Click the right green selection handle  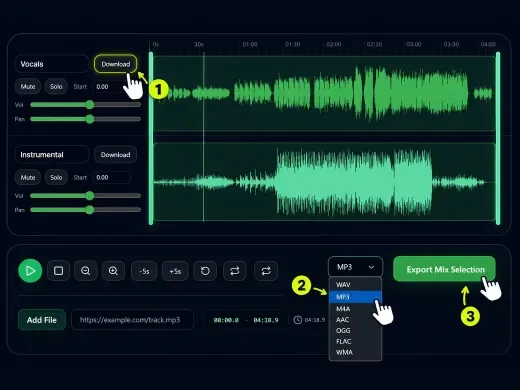point(498,138)
